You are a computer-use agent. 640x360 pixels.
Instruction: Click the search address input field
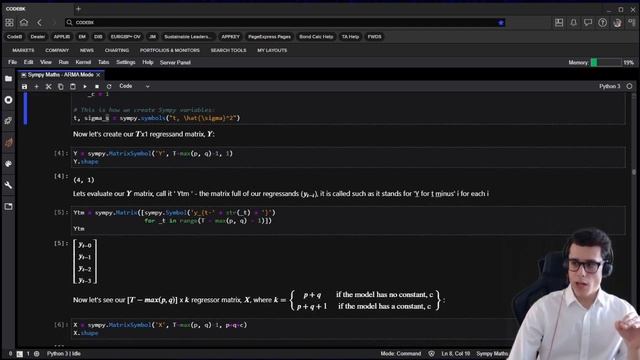coord(286,22)
